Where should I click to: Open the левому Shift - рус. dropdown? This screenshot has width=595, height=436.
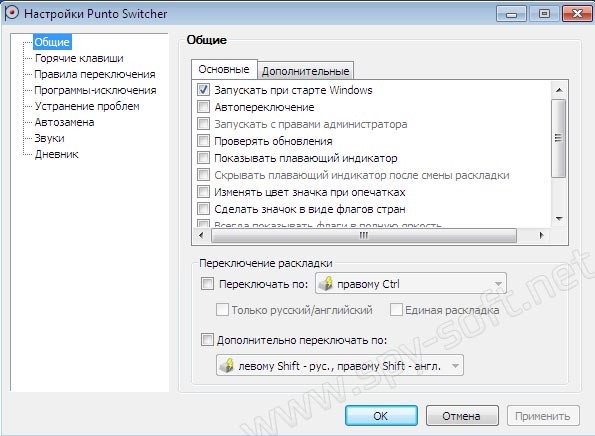coord(340,365)
